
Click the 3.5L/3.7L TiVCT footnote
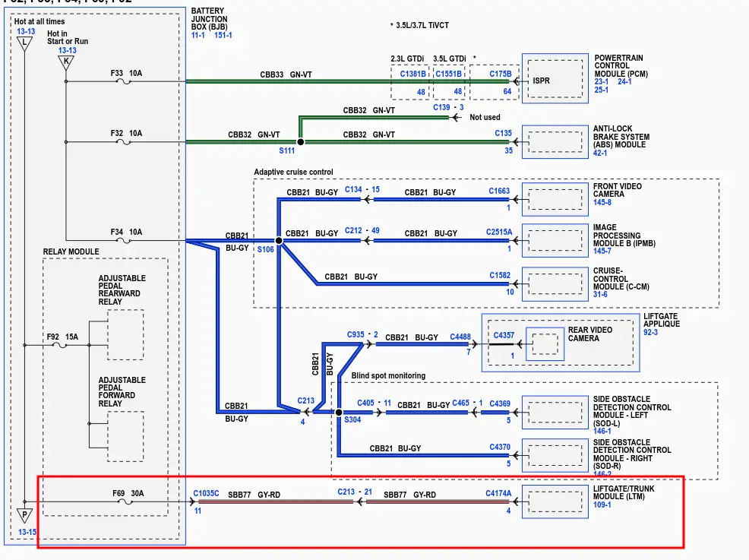[420, 25]
